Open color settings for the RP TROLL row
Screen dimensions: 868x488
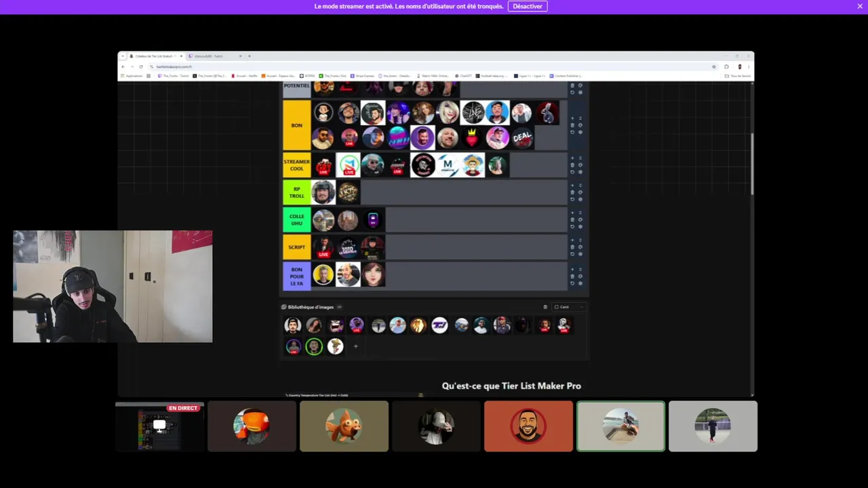[580, 192]
